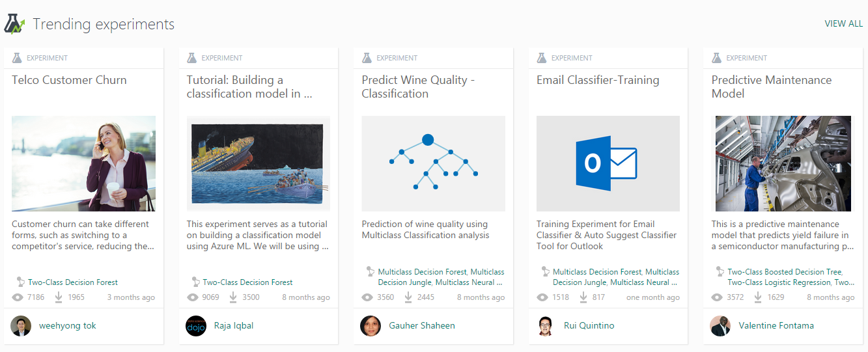The image size is (868, 352).
Task: Click the flask icon on the Telco Customer Churn card
Action: click(x=17, y=58)
